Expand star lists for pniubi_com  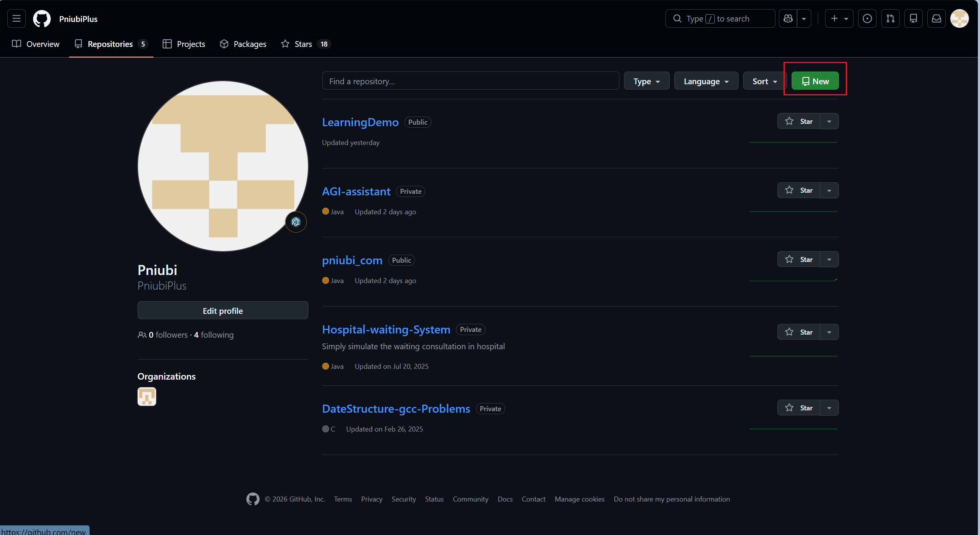829,260
